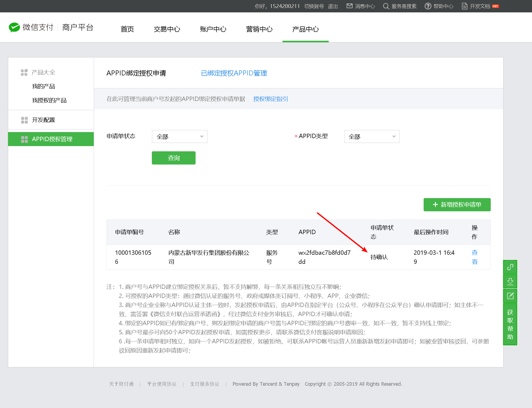Click the 获取帮助 floating help button
532x408 pixels.
coord(510,324)
